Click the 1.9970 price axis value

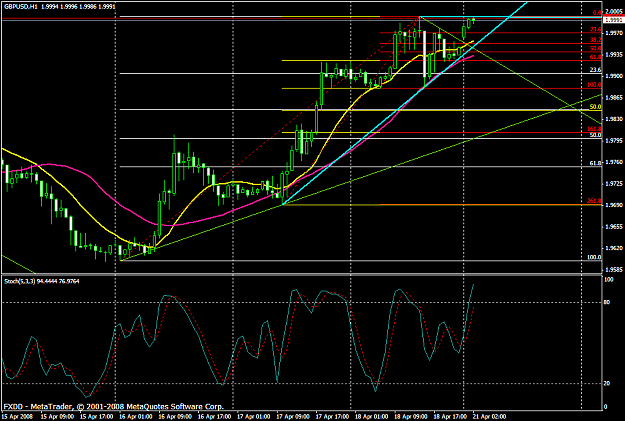[614, 33]
